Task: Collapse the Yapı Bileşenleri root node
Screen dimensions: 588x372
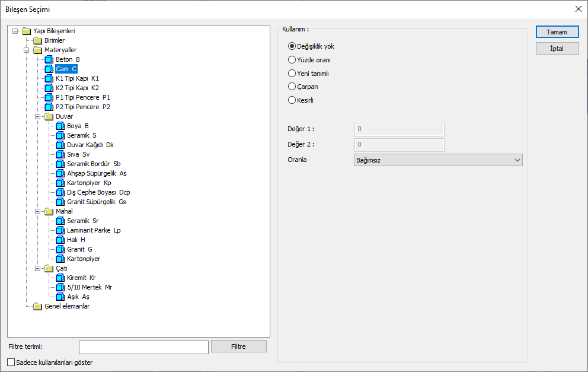Action: point(15,31)
